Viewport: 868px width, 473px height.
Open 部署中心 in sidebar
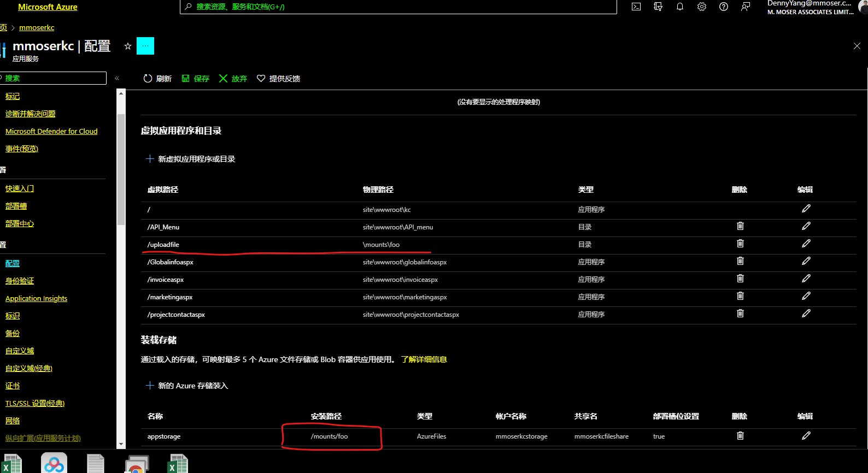[20, 223]
